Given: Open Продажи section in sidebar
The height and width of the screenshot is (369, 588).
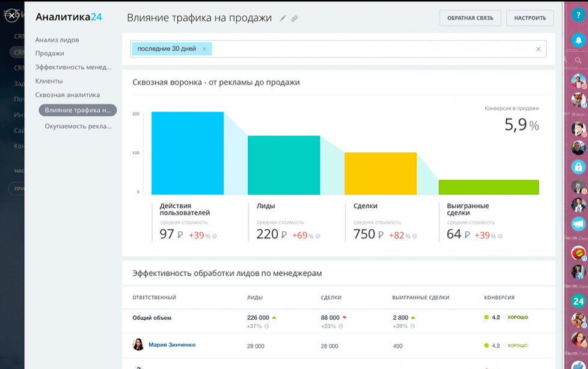Looking at the screenshot, I should click(x=49, y=54).
